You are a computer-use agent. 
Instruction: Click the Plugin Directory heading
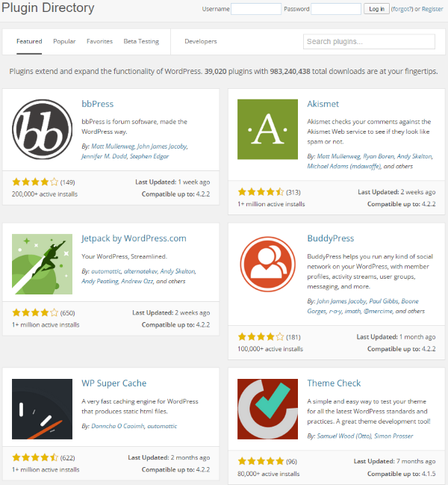48,7
